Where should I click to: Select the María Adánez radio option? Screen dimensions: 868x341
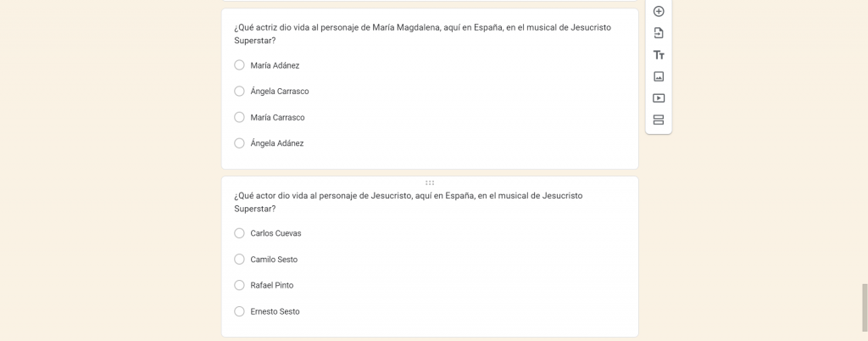click(239, 65)
